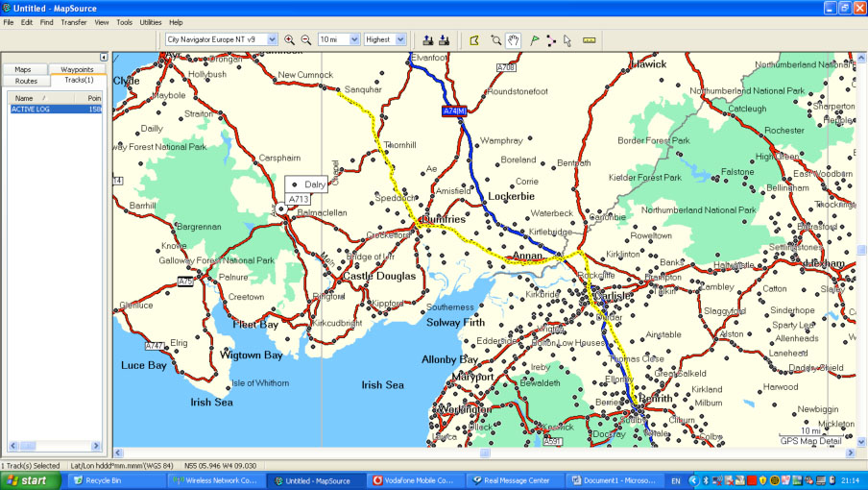
Task: Select the Route tool icon
Action: tap(551, 39)
